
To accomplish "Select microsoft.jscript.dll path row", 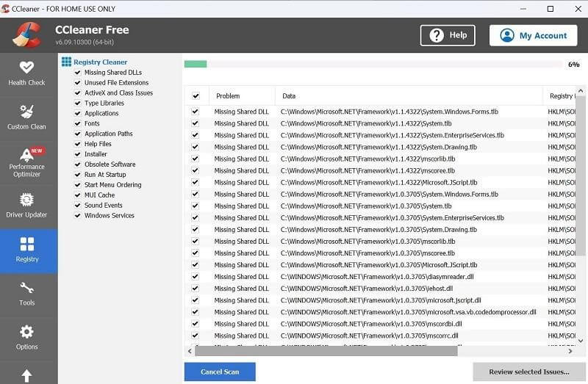I will pos(381,300).
